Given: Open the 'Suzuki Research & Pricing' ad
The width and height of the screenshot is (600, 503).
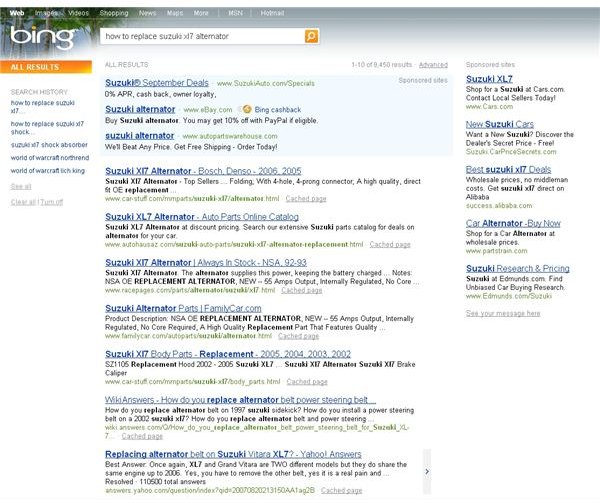Looking at the screenshot, I should (x=518, y=268).
